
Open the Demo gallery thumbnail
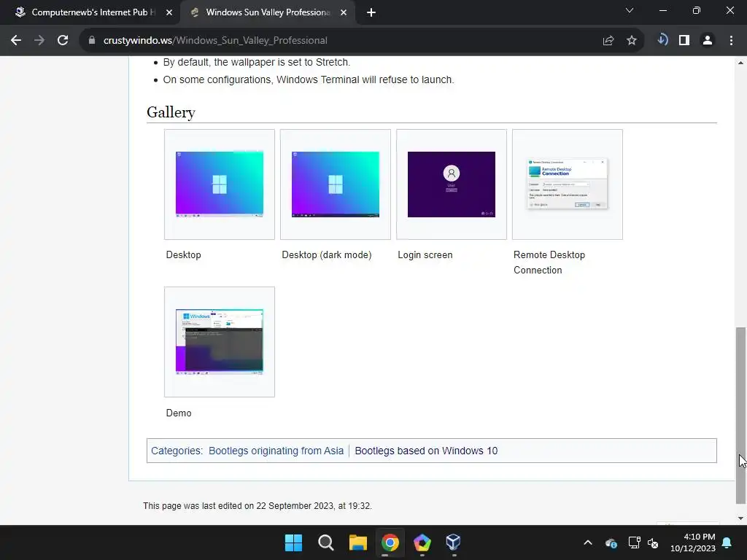point(219,342)
